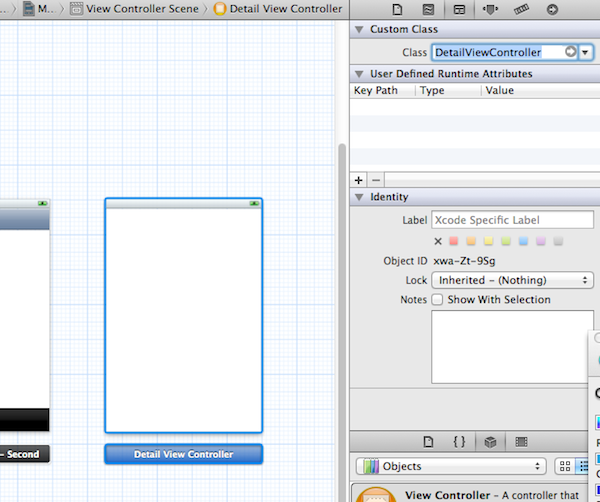Clear label color with the X
Screen dimensions: 600x502
click(x=438, y=241)
